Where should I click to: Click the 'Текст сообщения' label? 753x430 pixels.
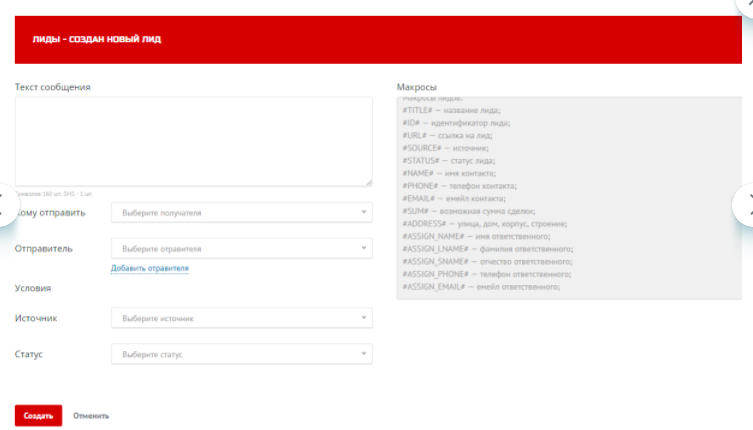click(x=52, y=87)
